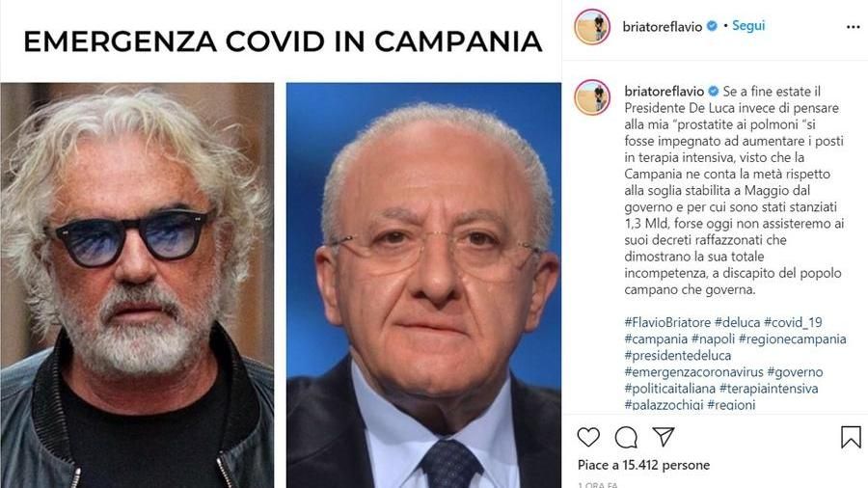This screenshot has height=488, width=868.
Task: Like the post with the heart icon
Action: [x=588, y=437]
